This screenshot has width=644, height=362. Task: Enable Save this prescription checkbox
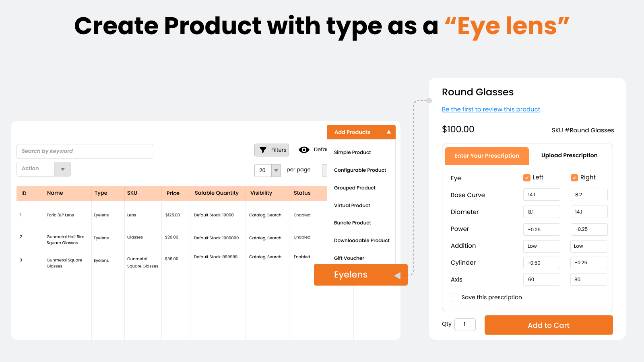click(x=455, y=298)
